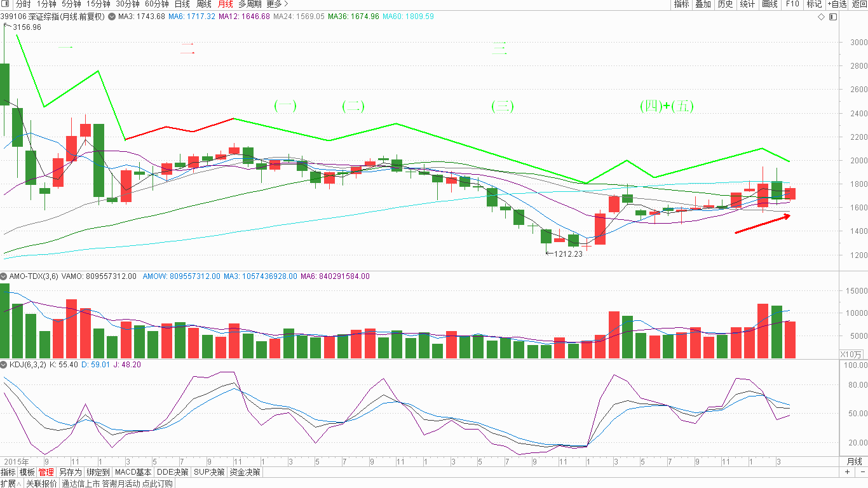Click the J: 48.20 value label

pos(127,365)
